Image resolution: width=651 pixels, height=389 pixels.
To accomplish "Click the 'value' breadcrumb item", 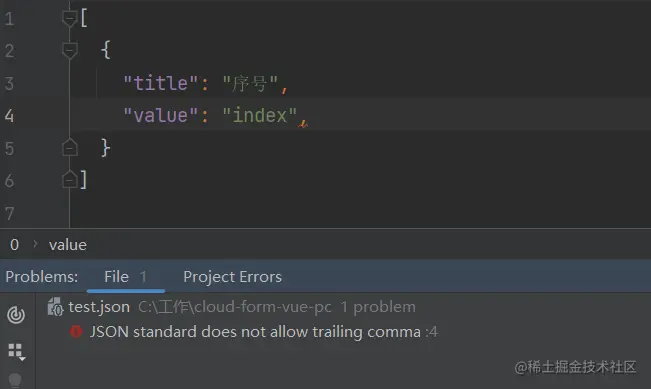I will coord(68,245).
